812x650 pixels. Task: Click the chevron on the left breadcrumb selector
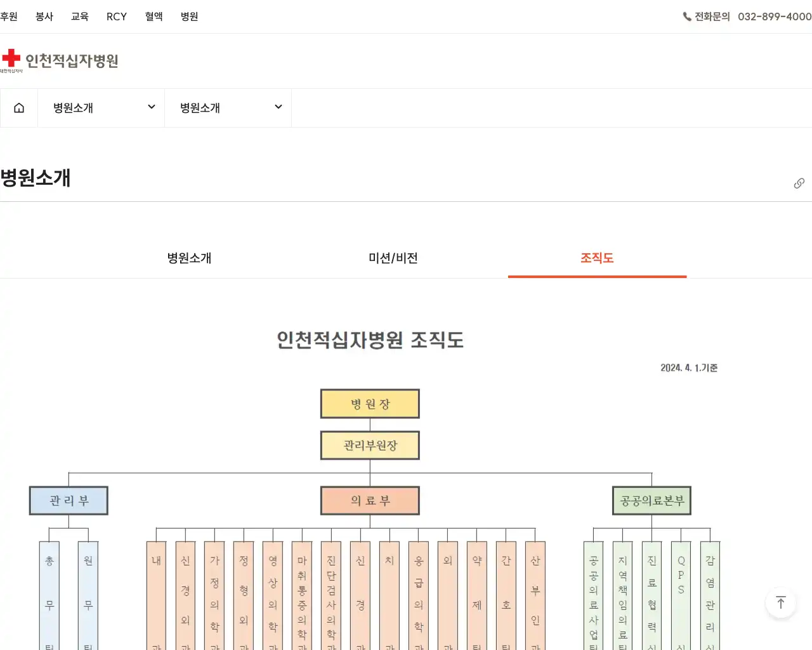point(151,107)
